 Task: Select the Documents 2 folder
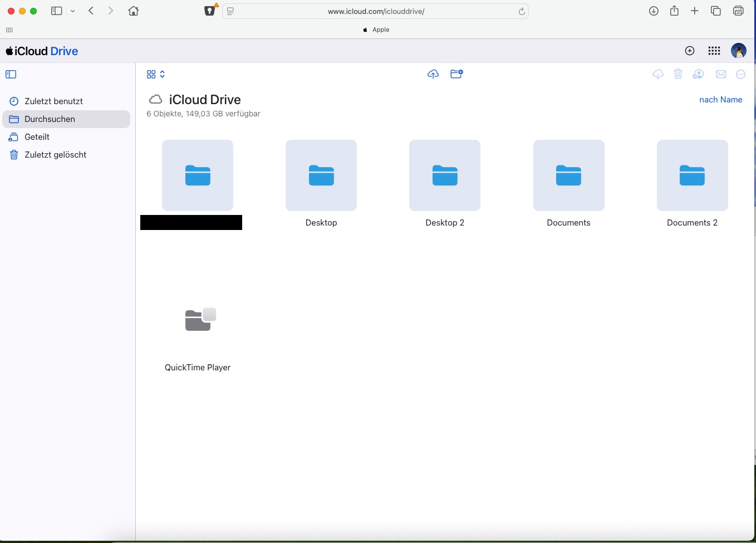pyautogui.click(x=692, y=175)
